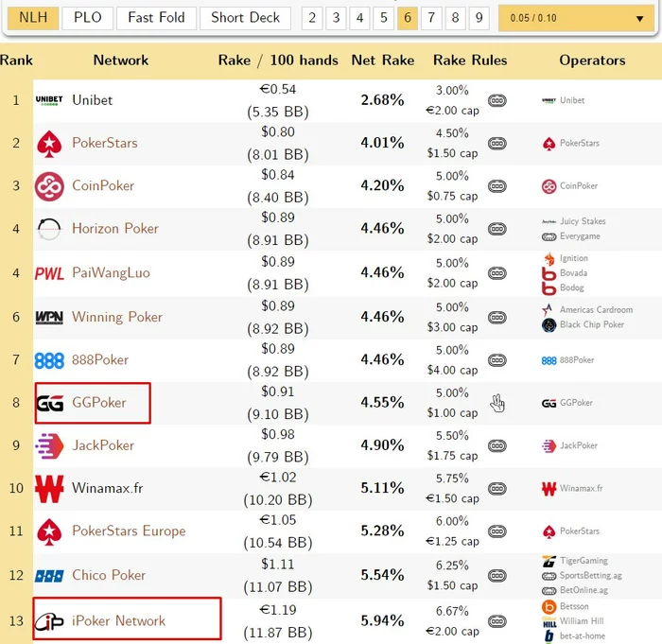662x644 pixels.
Task: Open the Ignition operator link
Action: click(573, 258)
